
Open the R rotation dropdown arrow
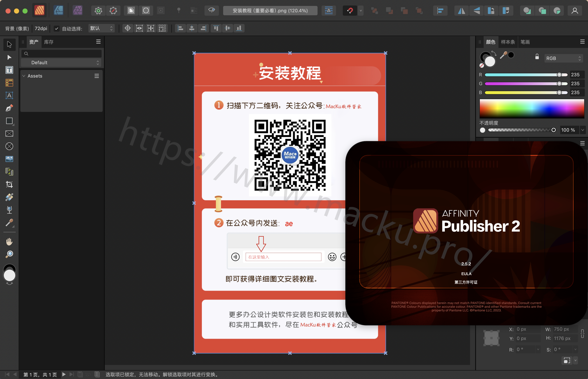pos(538,349)
